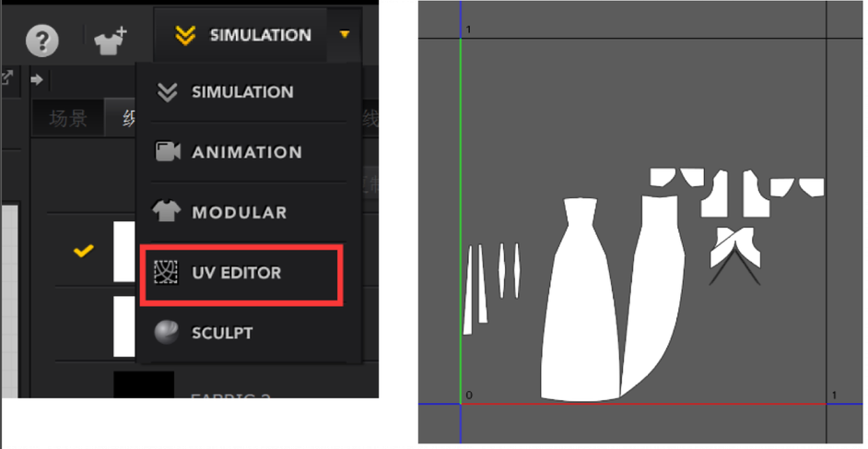Click the camera icon beside ANIMATION
Screen dimensions: 868x449
point(168,152)
